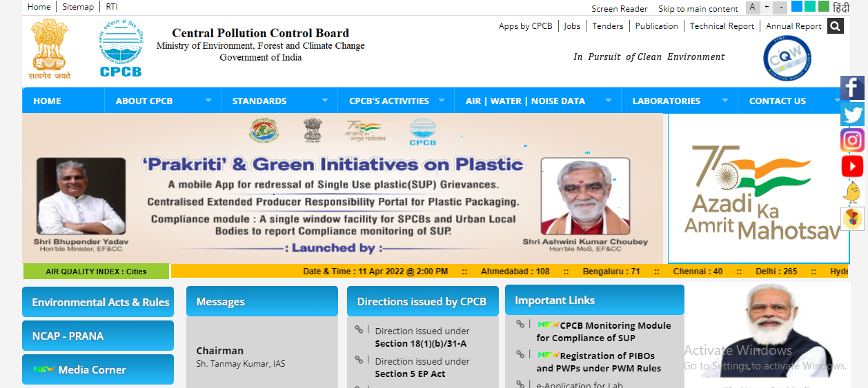The width and height of the screenshot is (868, 388).
Task: Click the Messages panel header
Action: [262, 301]
